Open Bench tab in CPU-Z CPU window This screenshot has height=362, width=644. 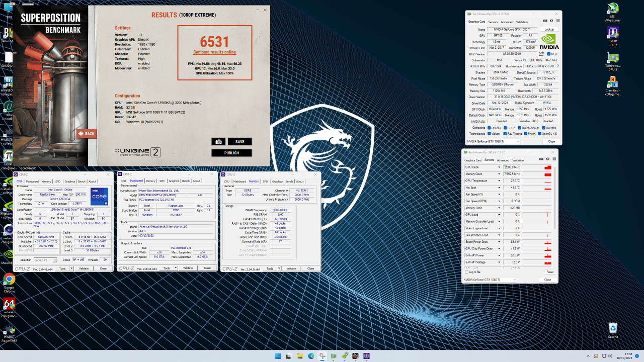pos(82,181)
